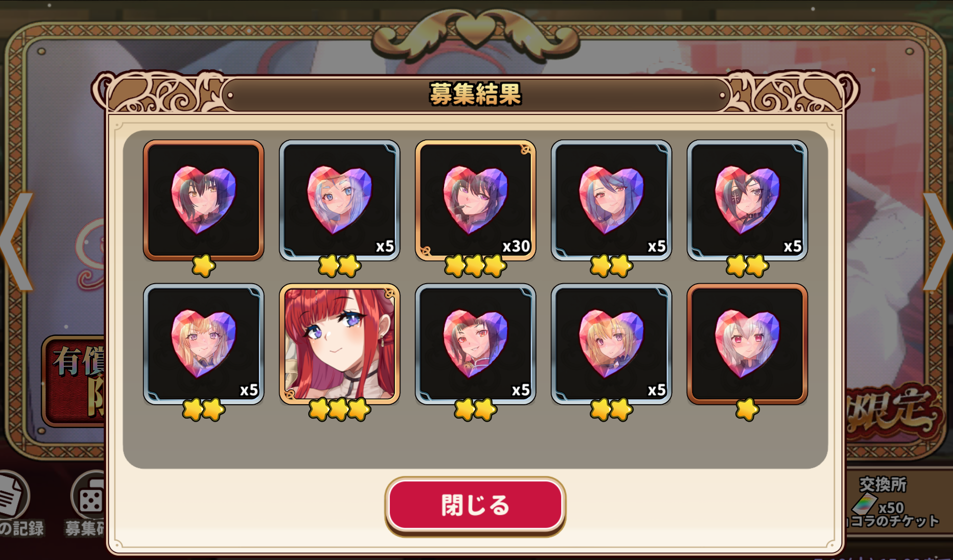Select the eyepatch character x5 heart gem
Image resolution: width=953 pixels, height=560 pixels.
click(x=747, y=200)
